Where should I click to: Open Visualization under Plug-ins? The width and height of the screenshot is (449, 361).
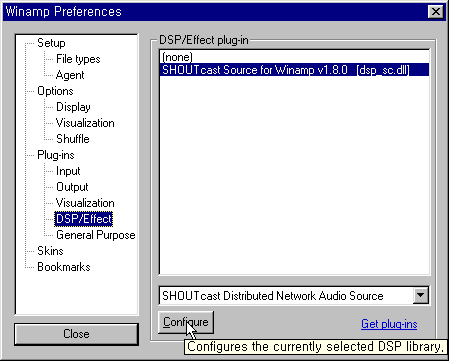[85, 203]
